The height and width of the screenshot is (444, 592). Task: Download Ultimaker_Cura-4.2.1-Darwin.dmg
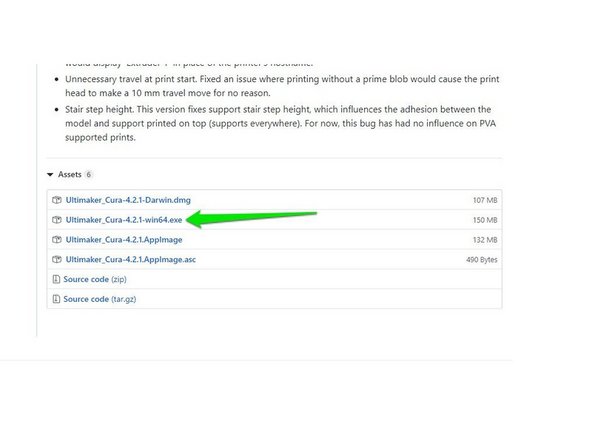(x=128, y=200)
